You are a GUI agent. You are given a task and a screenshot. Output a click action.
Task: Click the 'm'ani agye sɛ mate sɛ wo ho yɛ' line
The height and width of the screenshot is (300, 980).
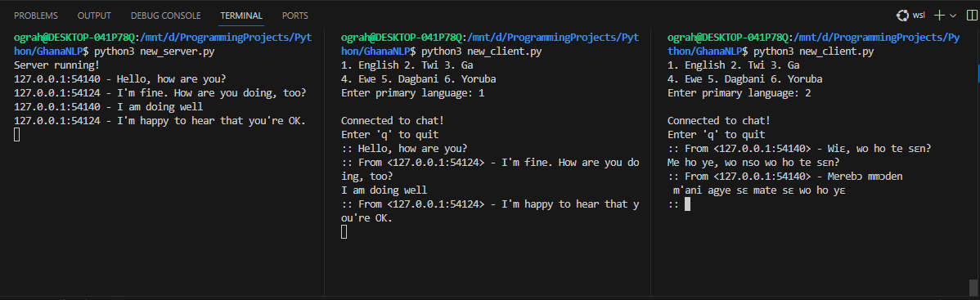pyautogui.click(x=759, y=190)
